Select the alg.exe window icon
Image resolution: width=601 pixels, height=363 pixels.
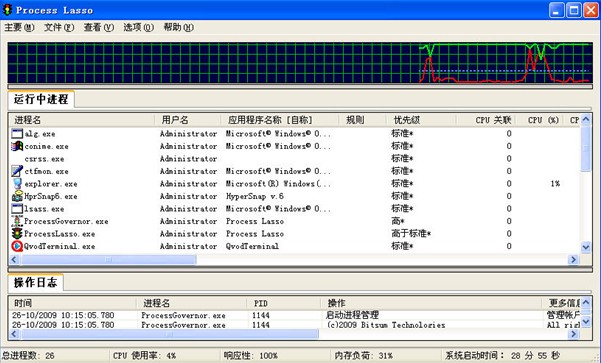tap(17, 134)
